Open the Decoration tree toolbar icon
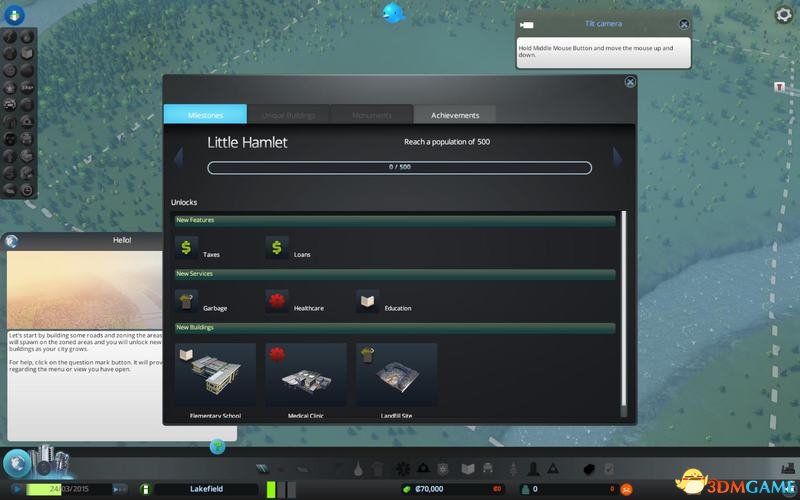Image resolution: width=800 pixels, height=500 pixels. point(513,468)
